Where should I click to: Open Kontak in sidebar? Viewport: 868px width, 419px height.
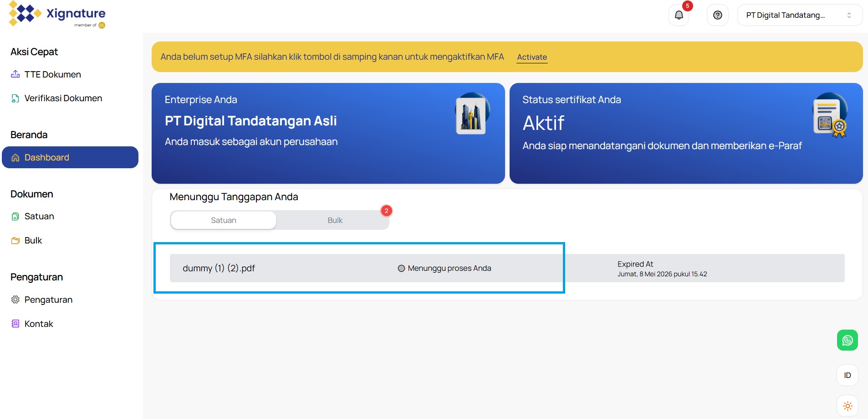39,324
